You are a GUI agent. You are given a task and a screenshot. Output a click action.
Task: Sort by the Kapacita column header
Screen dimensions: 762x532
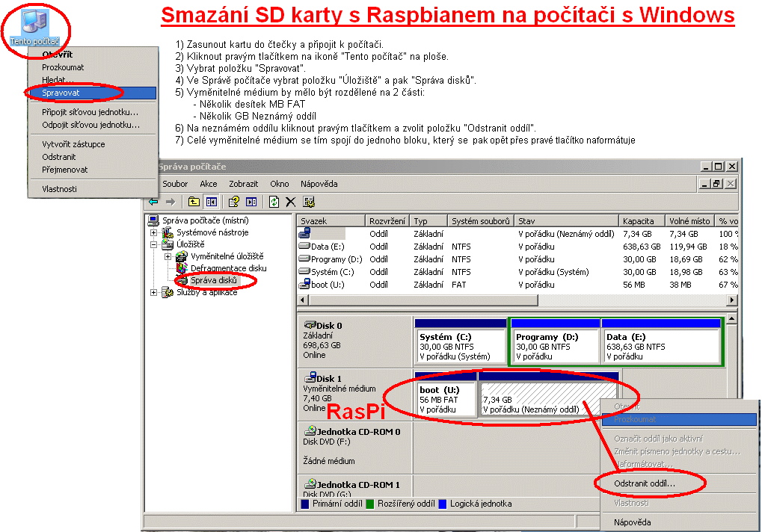point(642,221)
